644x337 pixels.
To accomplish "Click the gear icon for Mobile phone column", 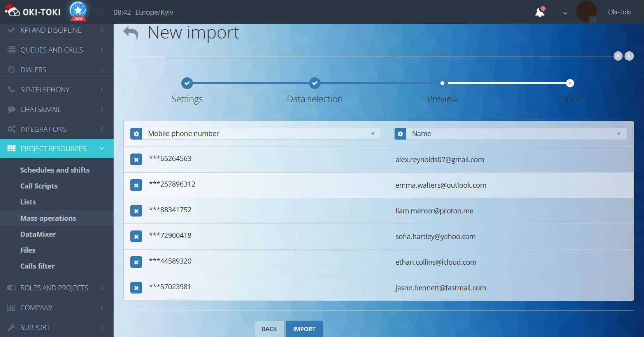I will pyautogui.click(x=136, y=134).
